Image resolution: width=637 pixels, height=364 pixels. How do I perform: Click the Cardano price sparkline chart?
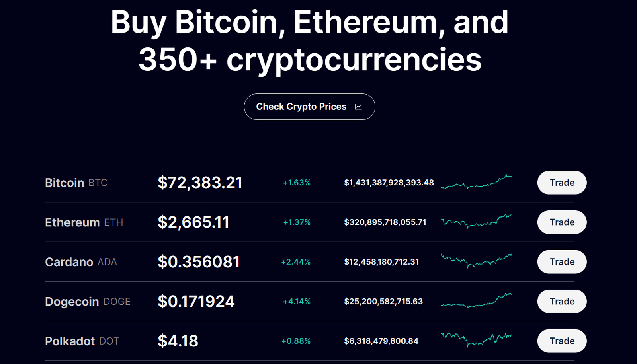point(477,262)
